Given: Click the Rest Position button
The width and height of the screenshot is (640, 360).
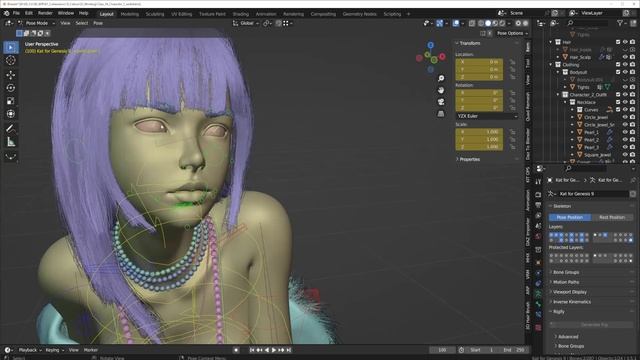Looking at the screenshot, I should (612, 218).
